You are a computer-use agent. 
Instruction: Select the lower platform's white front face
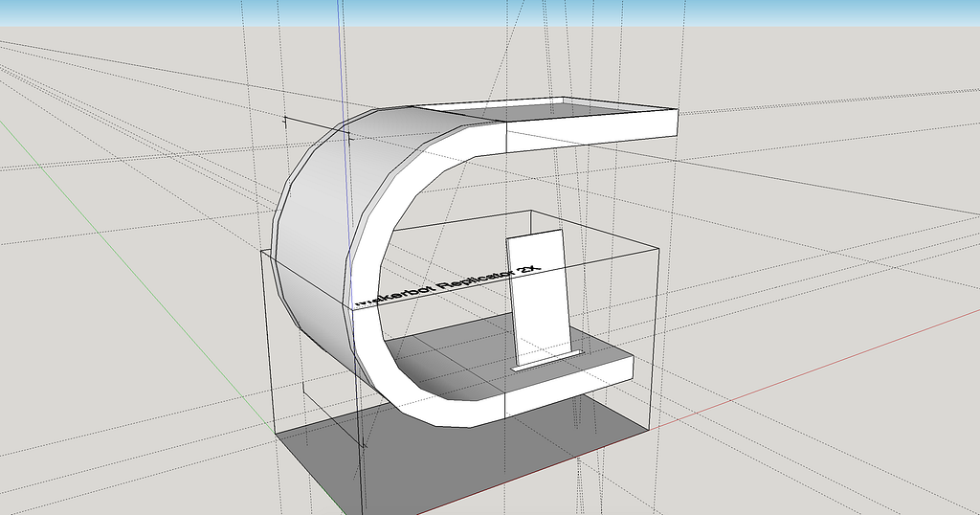coord(568,387)
